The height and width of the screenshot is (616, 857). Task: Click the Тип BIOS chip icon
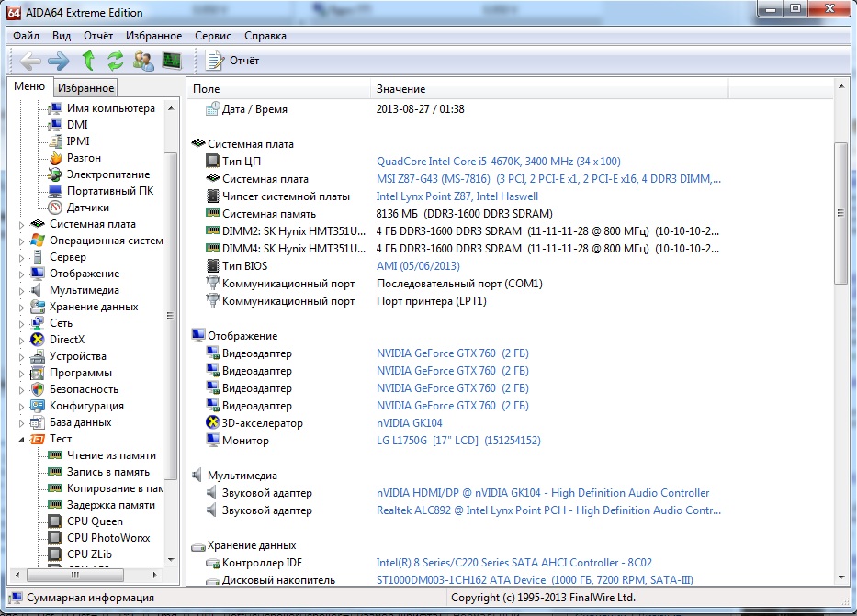pyautogui.click(x=212, y=266)
